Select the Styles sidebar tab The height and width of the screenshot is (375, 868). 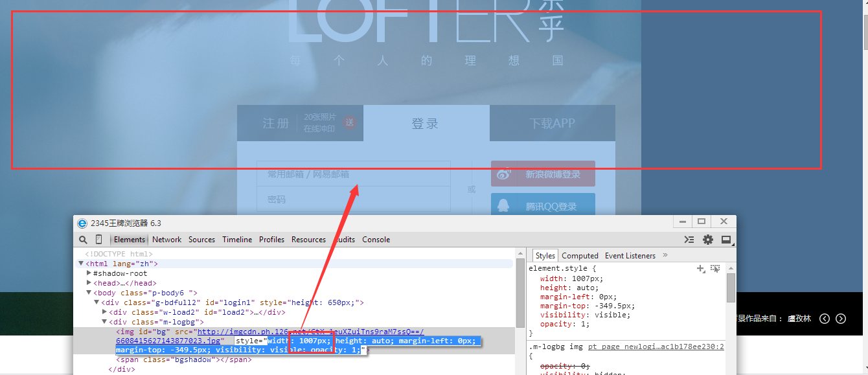coord(545,256)
